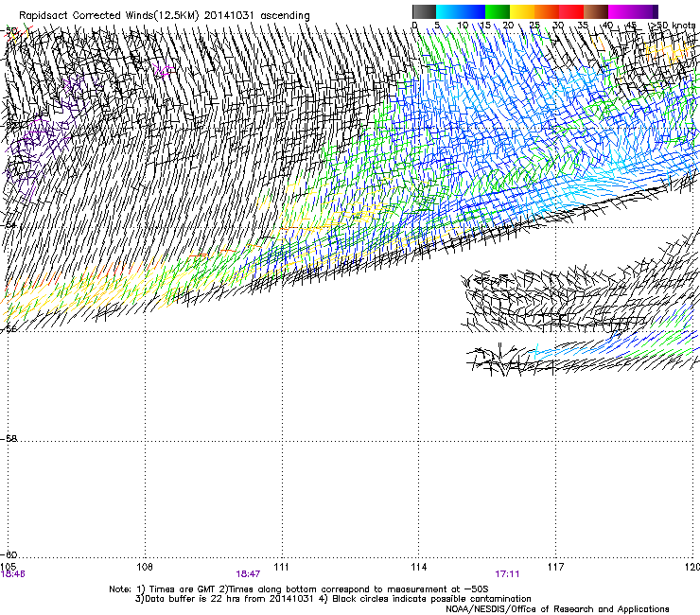Screen dimensions: 700x615
Task: Click the latitude label '-56'
Action: click(9, 329)
